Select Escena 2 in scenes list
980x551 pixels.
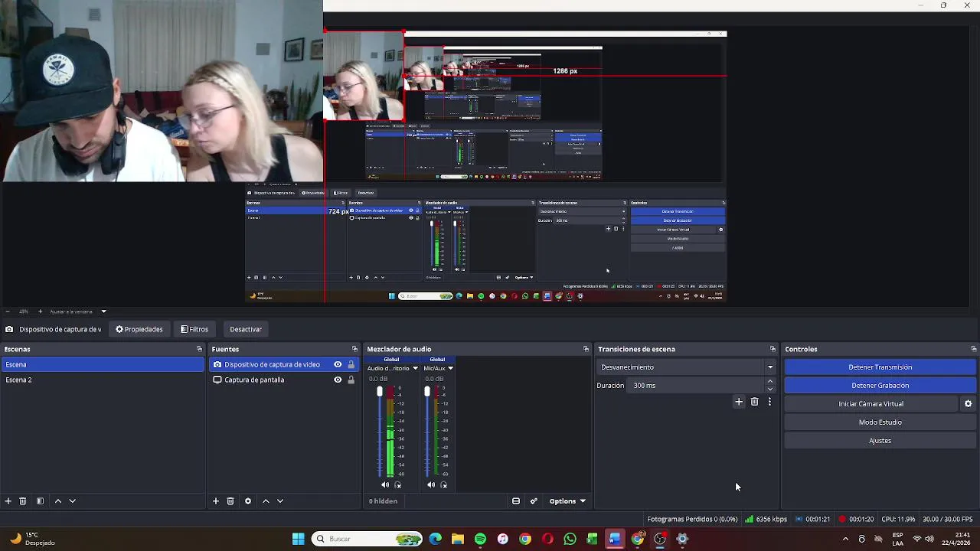point(103,380)
